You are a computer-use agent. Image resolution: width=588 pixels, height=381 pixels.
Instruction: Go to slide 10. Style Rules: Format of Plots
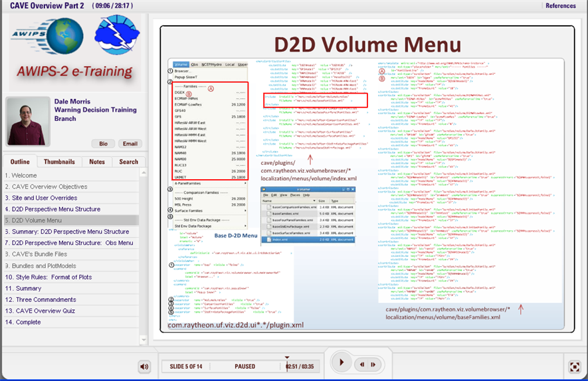point(71,277)
